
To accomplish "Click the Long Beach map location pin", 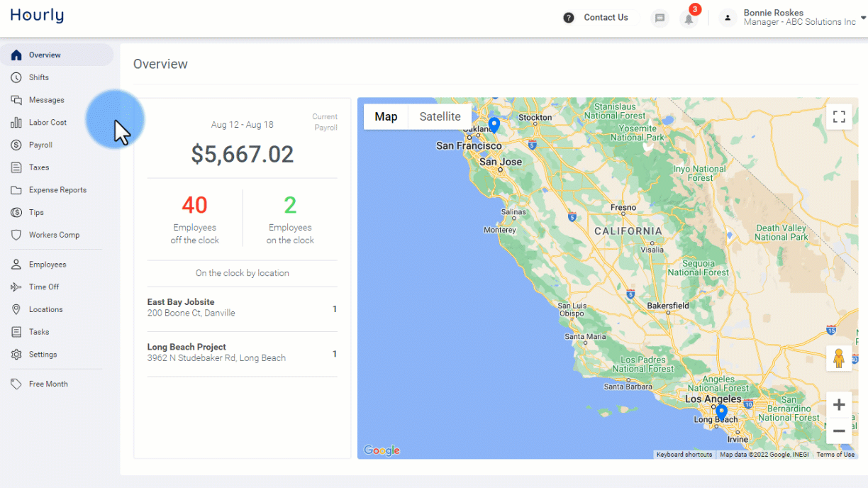I will tap(721, 412).
